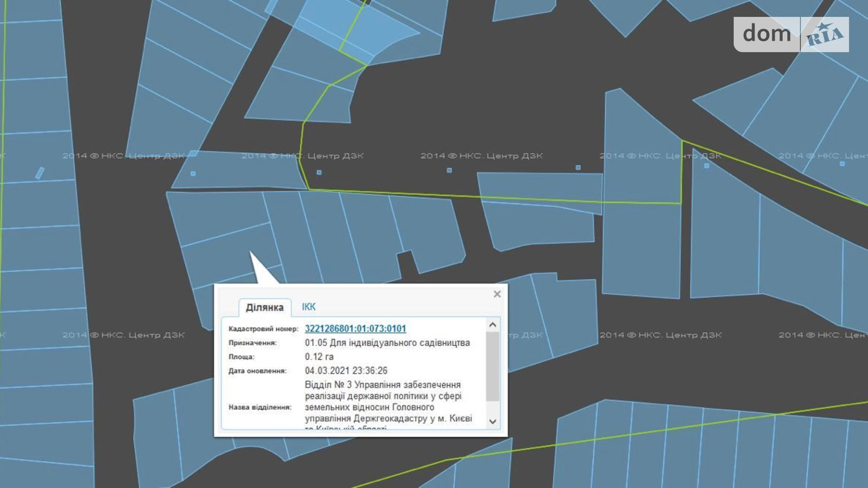Viewport: 868px width, 488px height.
Task: Click the popup scrollbar down arrow
Action: point(492,421)
